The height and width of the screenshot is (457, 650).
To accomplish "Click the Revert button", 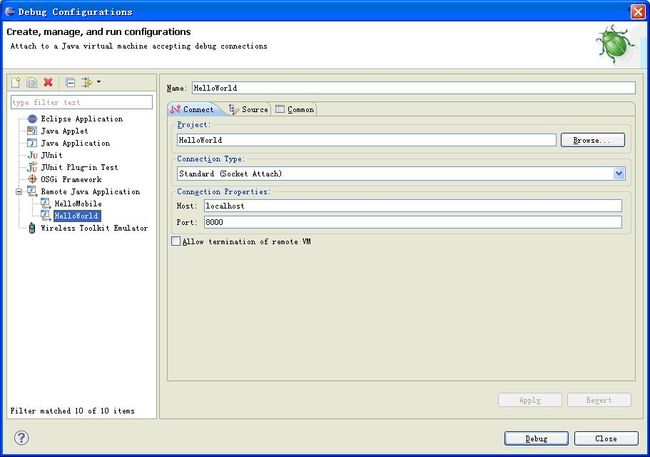I will click(599, 400).
